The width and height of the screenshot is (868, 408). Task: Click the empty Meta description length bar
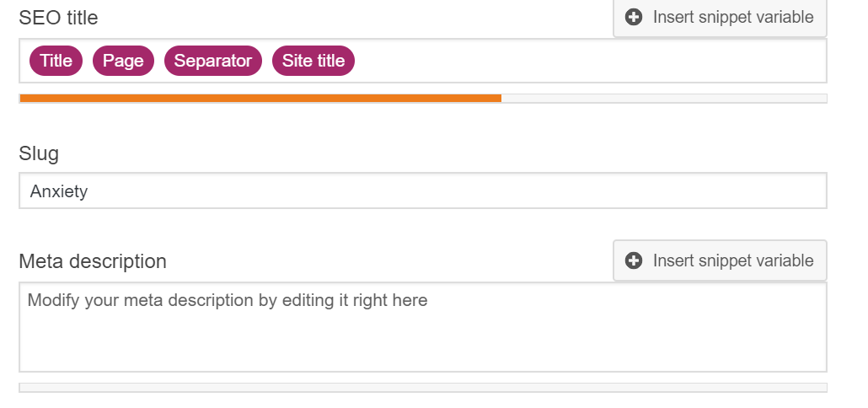click(x=422, y=388)
